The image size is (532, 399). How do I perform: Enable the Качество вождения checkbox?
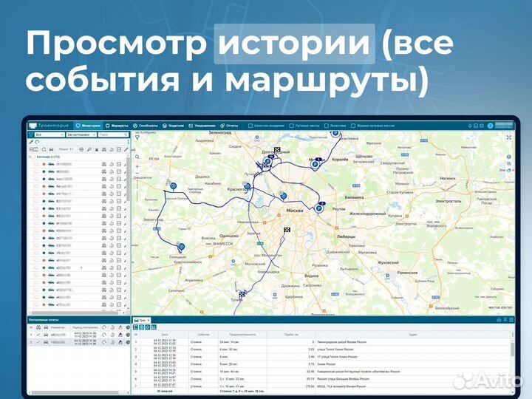coord(250,126)
